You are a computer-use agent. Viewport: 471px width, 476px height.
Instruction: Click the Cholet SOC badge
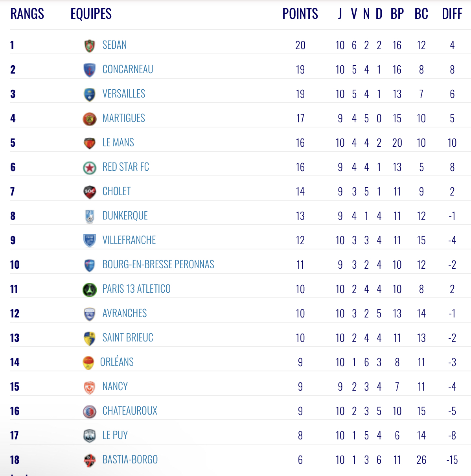click(90, 192)
